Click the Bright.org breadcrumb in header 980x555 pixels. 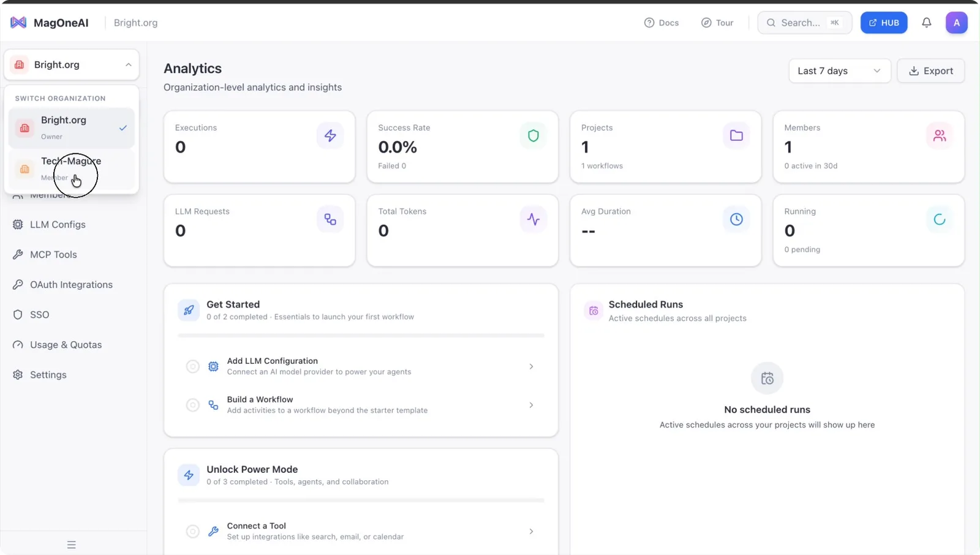click(x=135, y=23)
